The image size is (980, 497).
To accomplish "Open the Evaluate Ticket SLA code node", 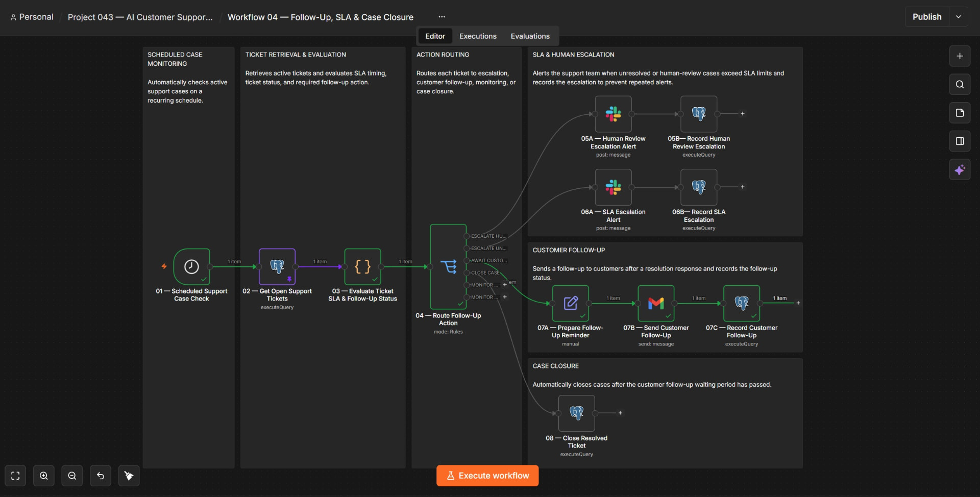I will pyautogui.click(x=363, y=266).
